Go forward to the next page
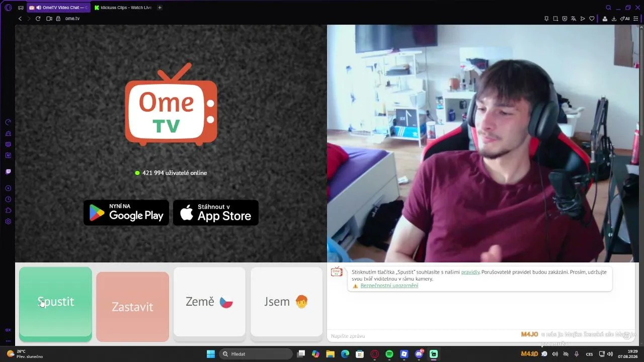 [x=29, y=19]
